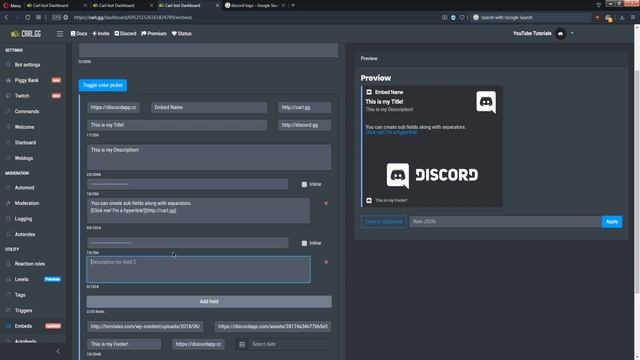Click the http://discord.gg title URL field
This screenshot has width=640, height=360.
[x=304, y=125]
